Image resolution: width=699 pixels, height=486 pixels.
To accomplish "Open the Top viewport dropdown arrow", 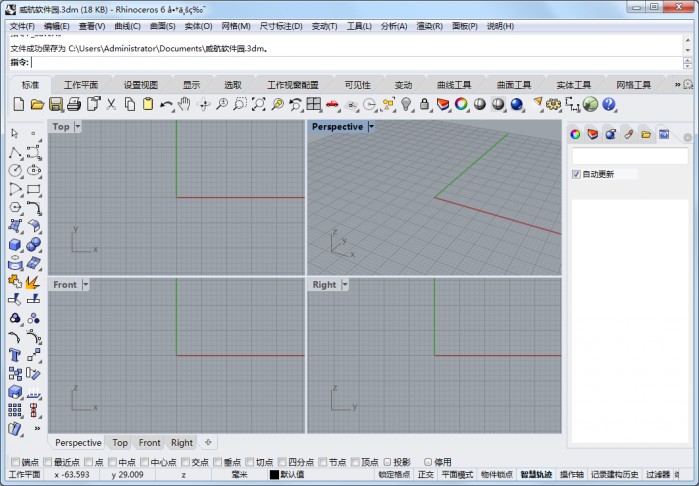I will click(78, 127).
